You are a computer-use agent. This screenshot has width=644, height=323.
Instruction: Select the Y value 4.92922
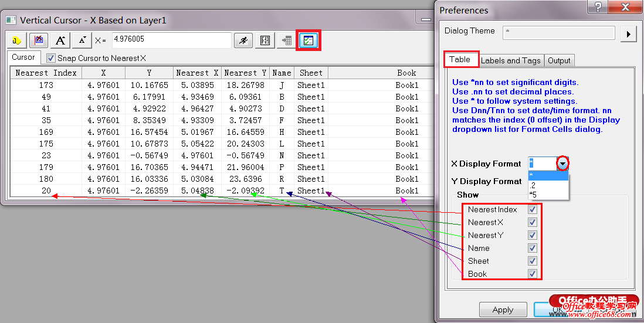coord(149,108)
